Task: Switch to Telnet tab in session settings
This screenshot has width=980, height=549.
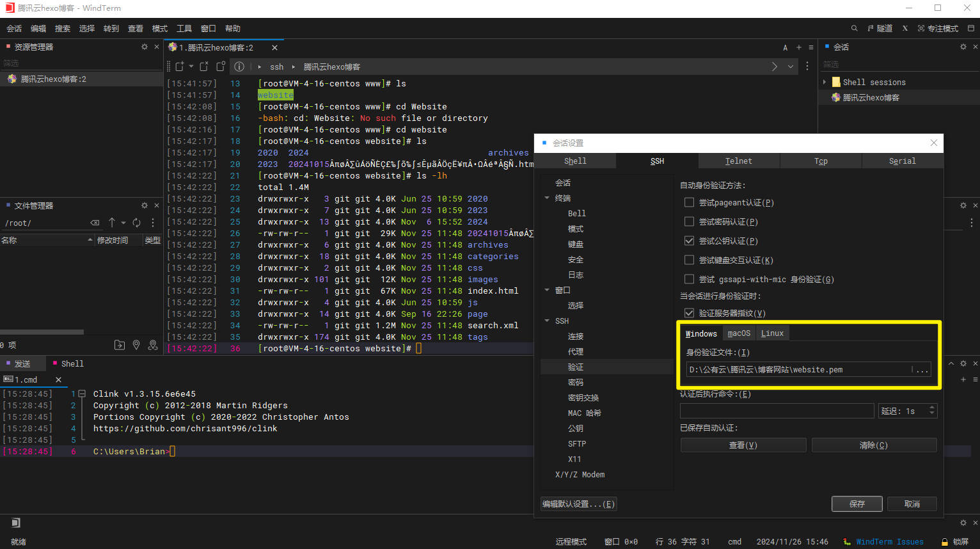Action: pyautogui.click(x=739, y=161)
